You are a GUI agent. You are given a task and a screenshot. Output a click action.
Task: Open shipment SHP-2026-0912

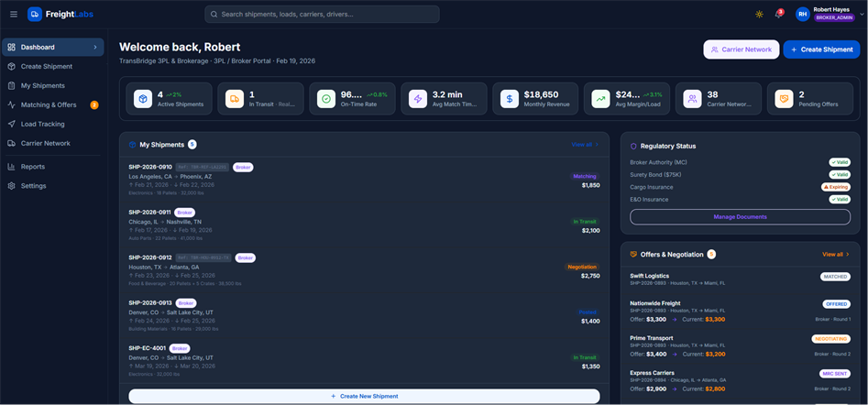(364, 270)
